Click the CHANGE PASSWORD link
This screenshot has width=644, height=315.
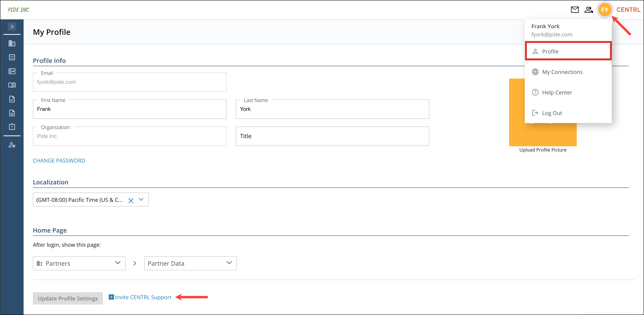(59, 161)
